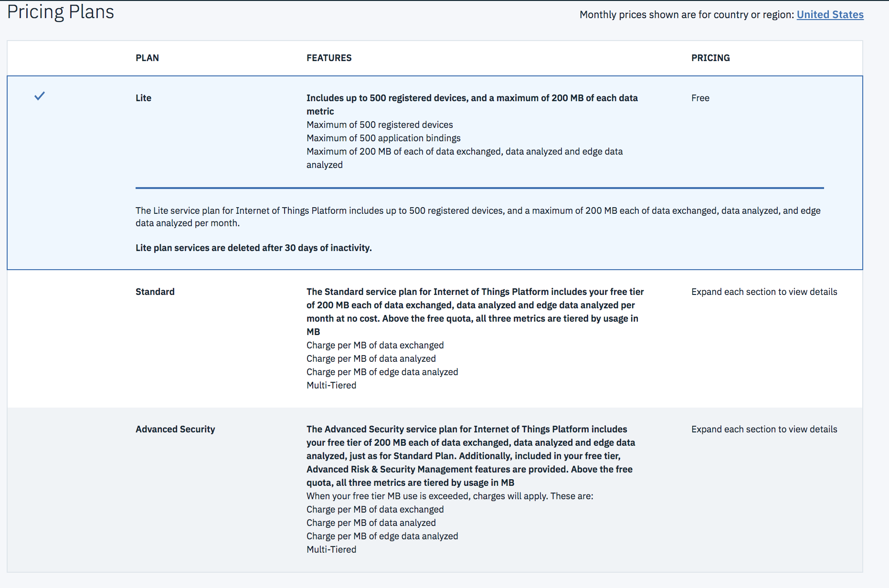This screenshot has width=889, height=588.
Task: Click 'Maximum of 500 registered devices' text
Action: click(x=380, y=125)
